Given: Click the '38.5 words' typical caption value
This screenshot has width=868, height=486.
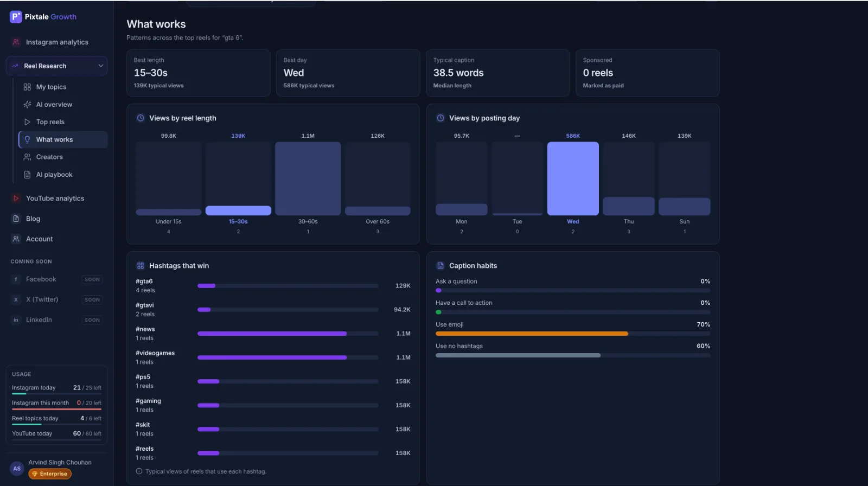Looking at the screenshot, I should coord(458,73).
